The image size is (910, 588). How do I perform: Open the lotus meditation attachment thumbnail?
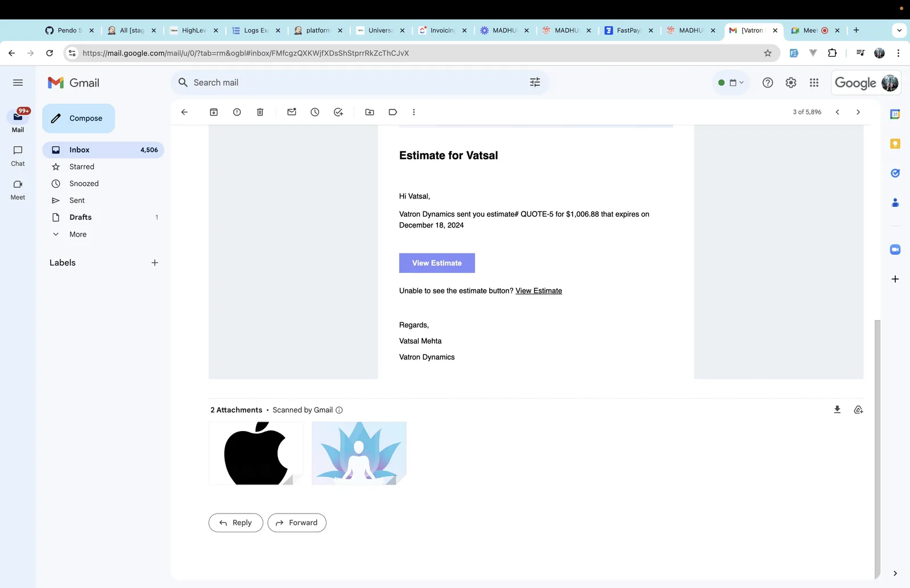tap(359, 453)
